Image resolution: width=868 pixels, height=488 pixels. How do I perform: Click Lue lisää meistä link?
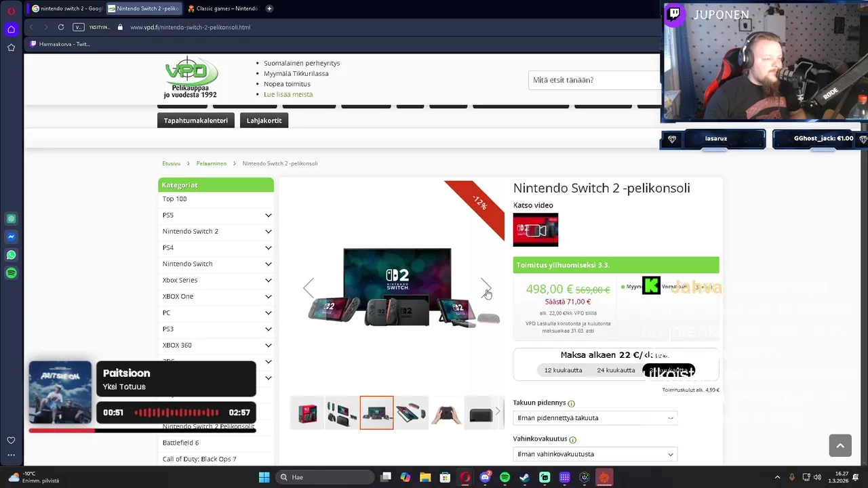288,94
